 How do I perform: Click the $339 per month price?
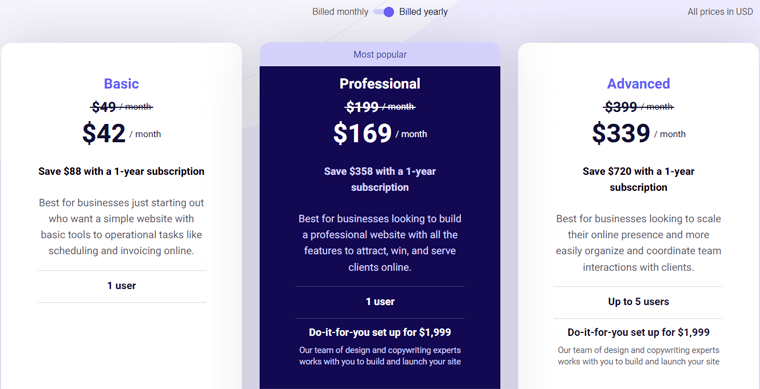click(x=638, y=133)
